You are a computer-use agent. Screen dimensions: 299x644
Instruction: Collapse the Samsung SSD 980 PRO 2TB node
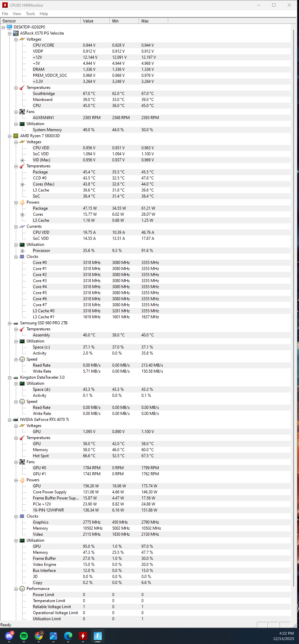(9, 323)
